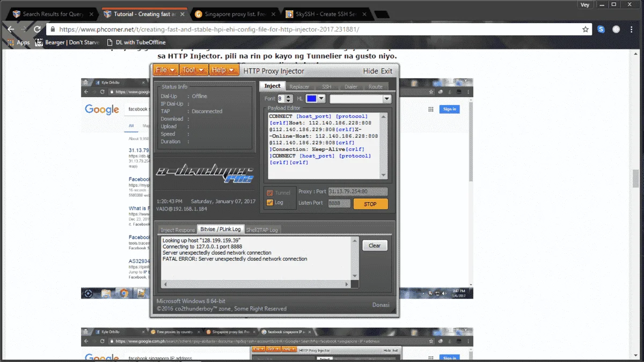The image size is (644, 362).
Task: Click the Google apps grid icon in the embedded page
Action: point(430,109)
